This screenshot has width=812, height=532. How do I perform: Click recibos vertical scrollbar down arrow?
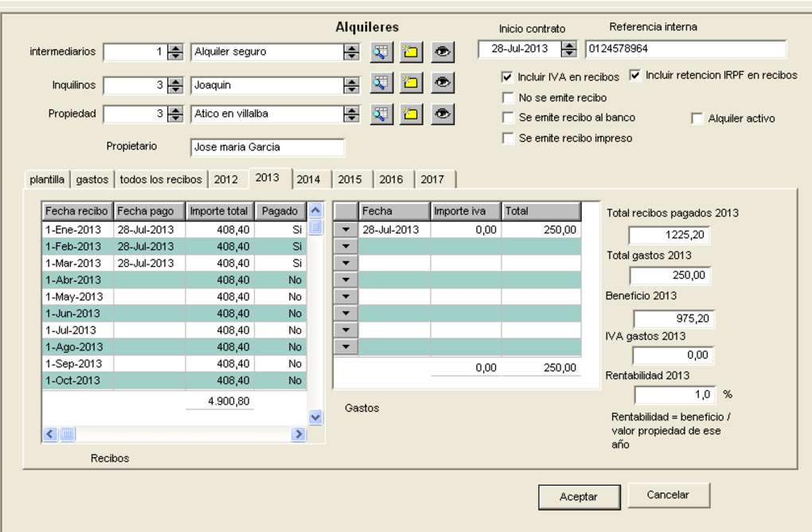pyautogui.click(x=315, y=417)
